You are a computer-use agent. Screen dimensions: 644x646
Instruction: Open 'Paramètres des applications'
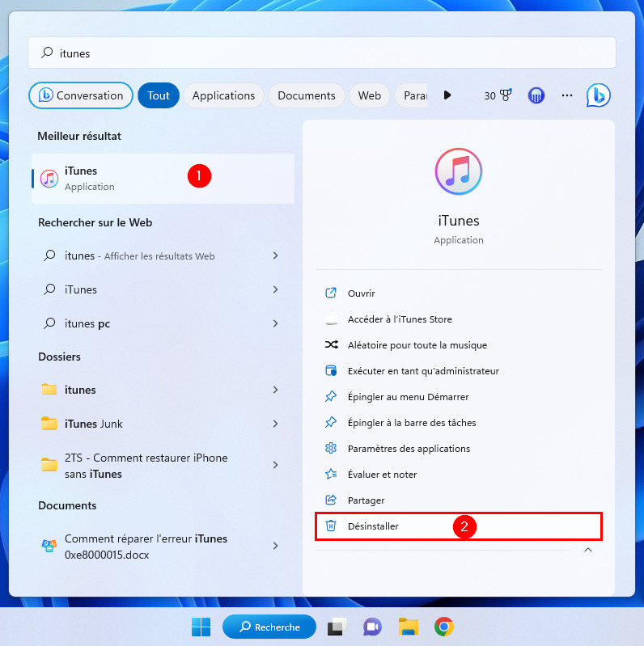(x=459, y=449)
